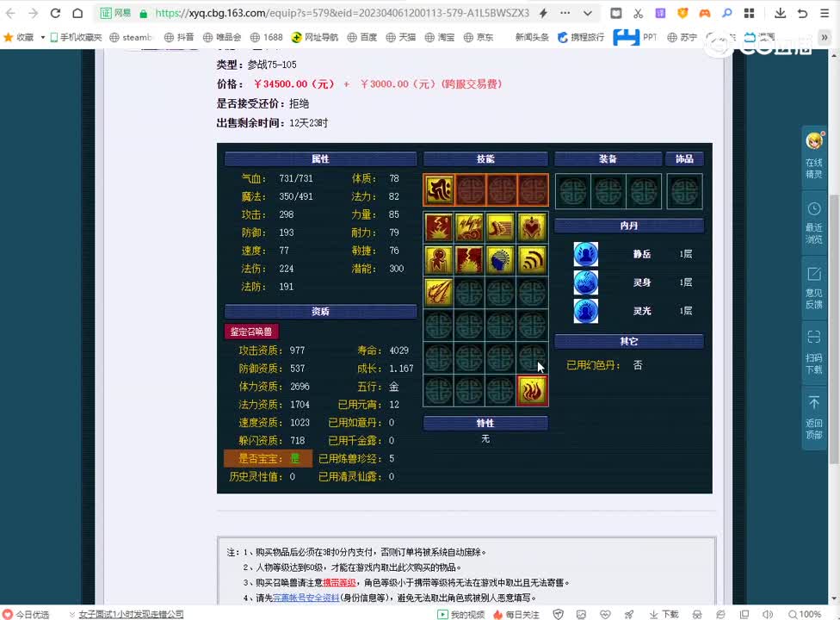Image resolution: width=840 pixels, height=620 pixels.
Task: Click the scissors screenshot icon
Action: 638,13
